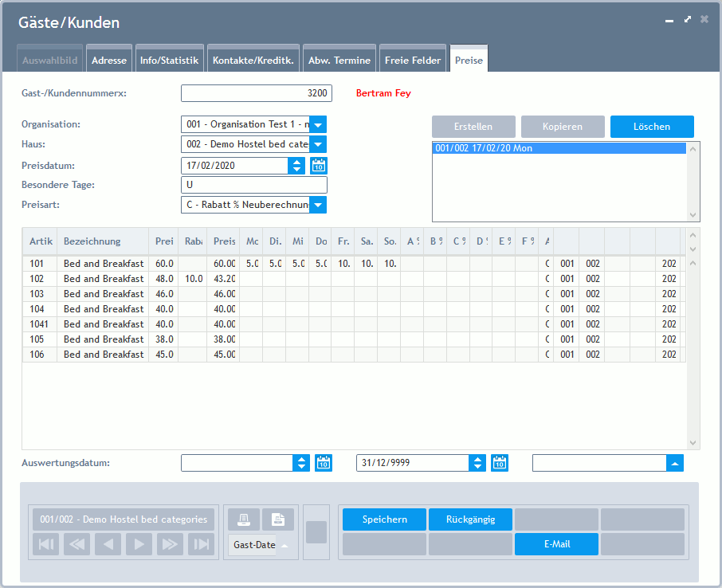Go to previous record arrow

(108, 544)
